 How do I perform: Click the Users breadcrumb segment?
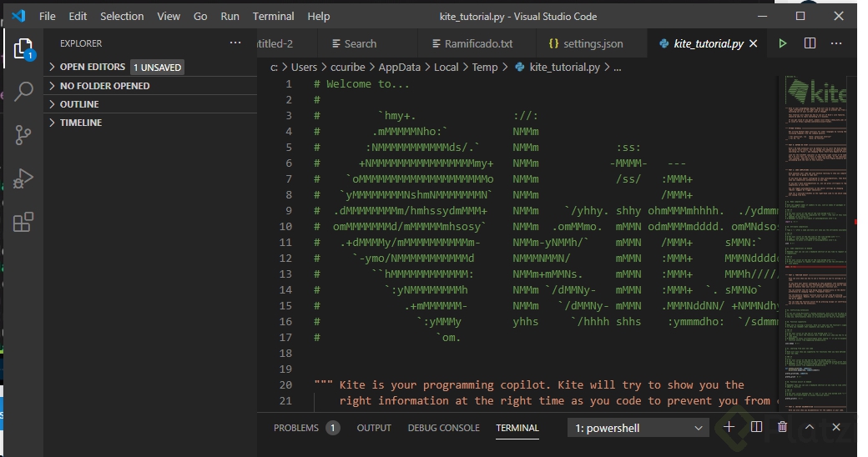tap(304, 67)
